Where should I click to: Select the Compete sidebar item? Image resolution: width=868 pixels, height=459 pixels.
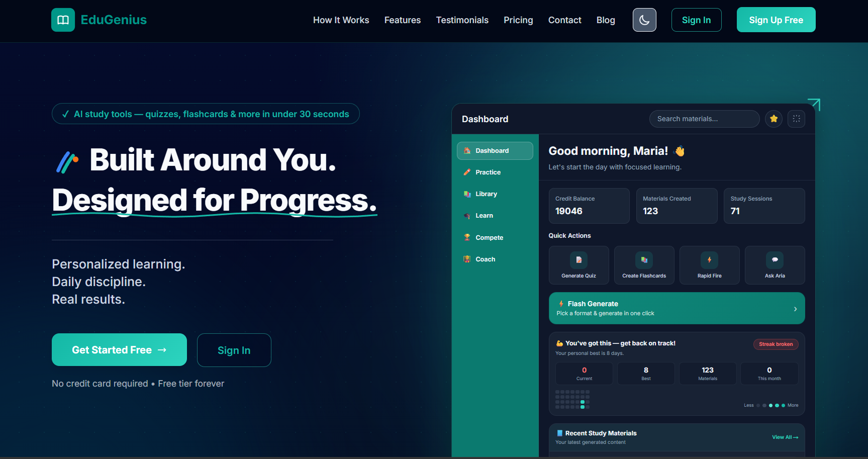495,238
